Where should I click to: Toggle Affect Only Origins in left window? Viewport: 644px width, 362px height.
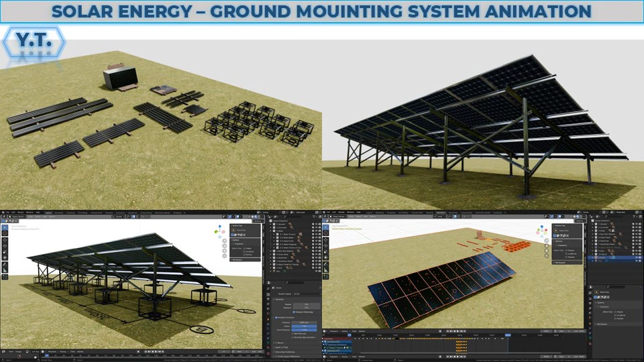click(x=244, y=248)
